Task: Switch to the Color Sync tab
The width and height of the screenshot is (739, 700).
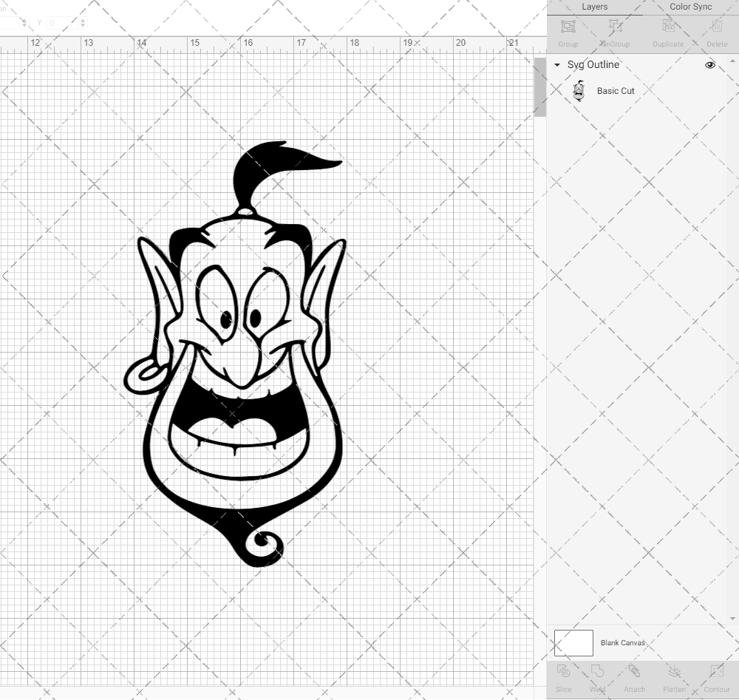Action: pyautogui.click(x=690, y=7)
